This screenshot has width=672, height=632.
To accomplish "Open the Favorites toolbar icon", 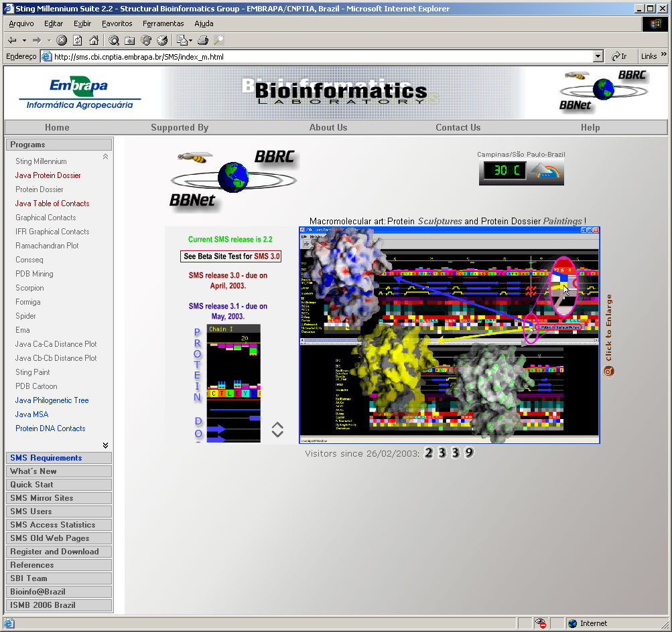I will (x=129, y=40).
